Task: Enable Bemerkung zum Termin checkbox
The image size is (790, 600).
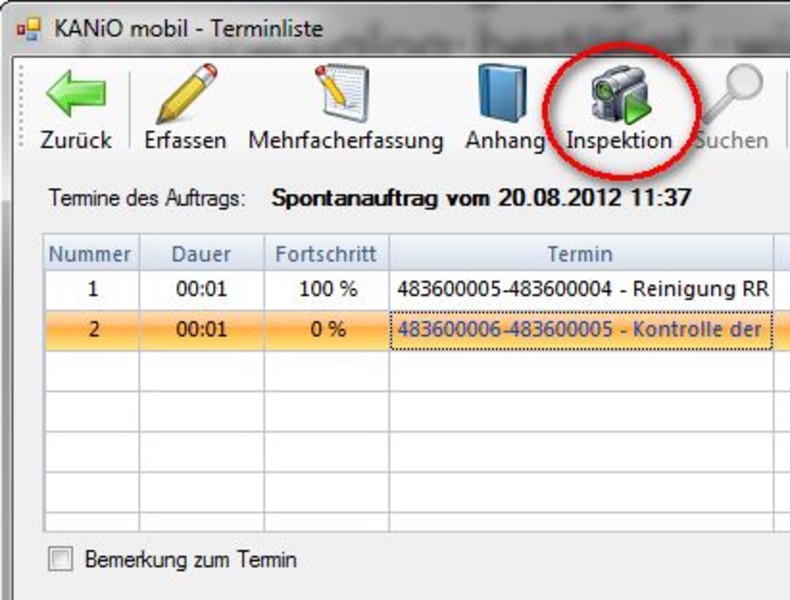Action: click(x=60, y=559)
